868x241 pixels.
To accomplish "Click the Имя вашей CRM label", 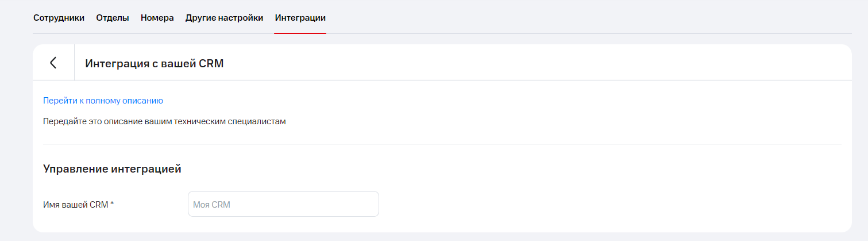I will pyautogui.click(x=75, y=204).
